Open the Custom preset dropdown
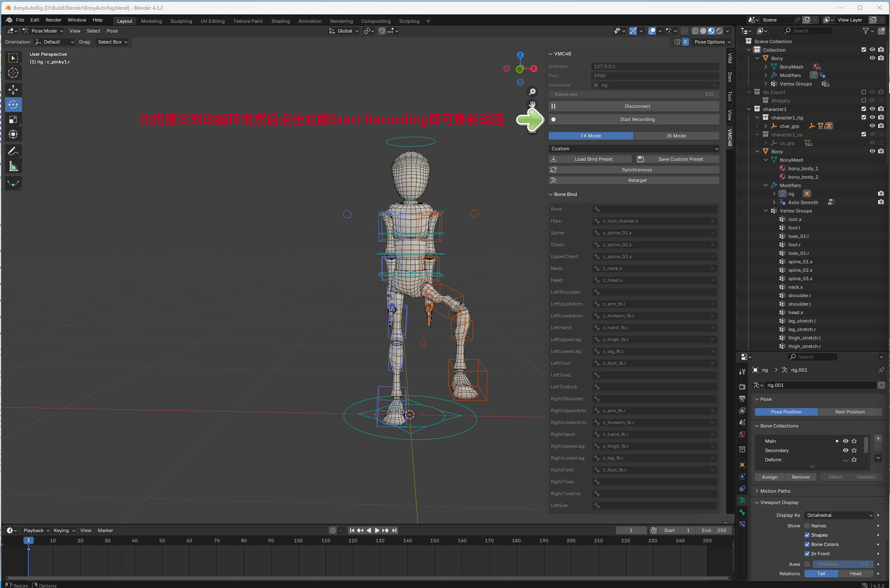Screen dimensions: 890x588 (x=633, y=149)
